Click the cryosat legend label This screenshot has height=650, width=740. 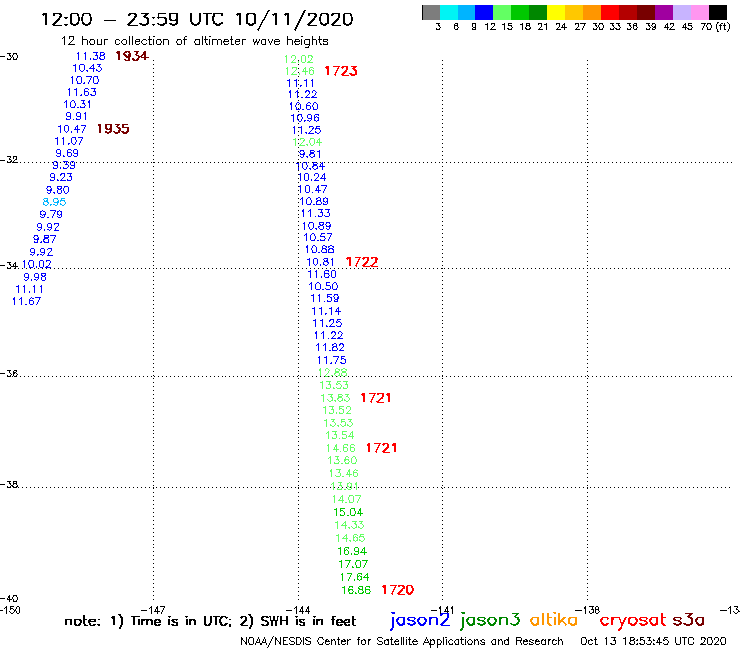pos(633,621)
